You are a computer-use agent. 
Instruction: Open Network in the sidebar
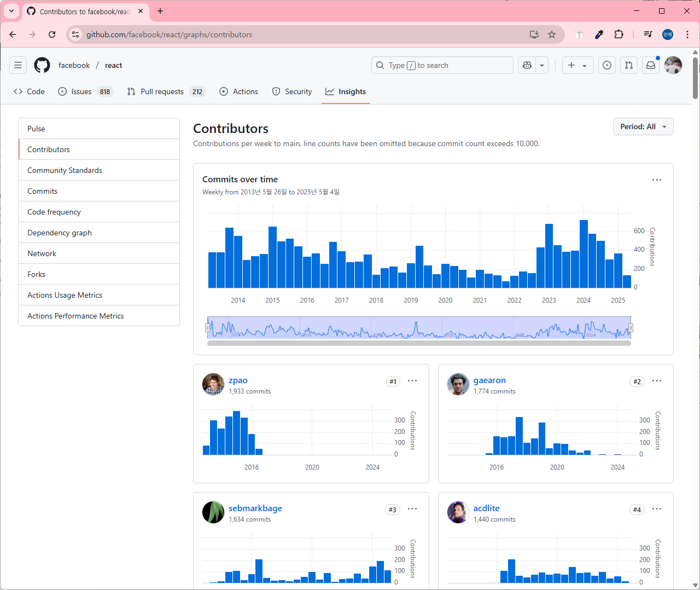point(99,253)
